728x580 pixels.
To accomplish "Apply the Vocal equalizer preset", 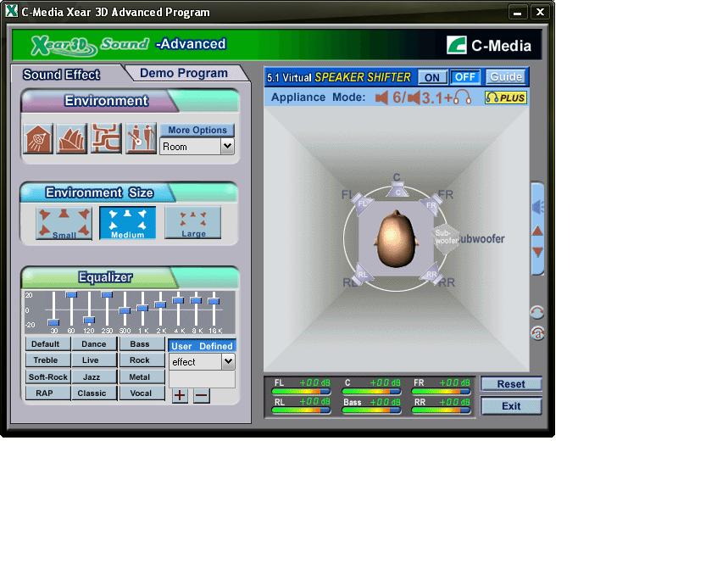I will (142, 393).
